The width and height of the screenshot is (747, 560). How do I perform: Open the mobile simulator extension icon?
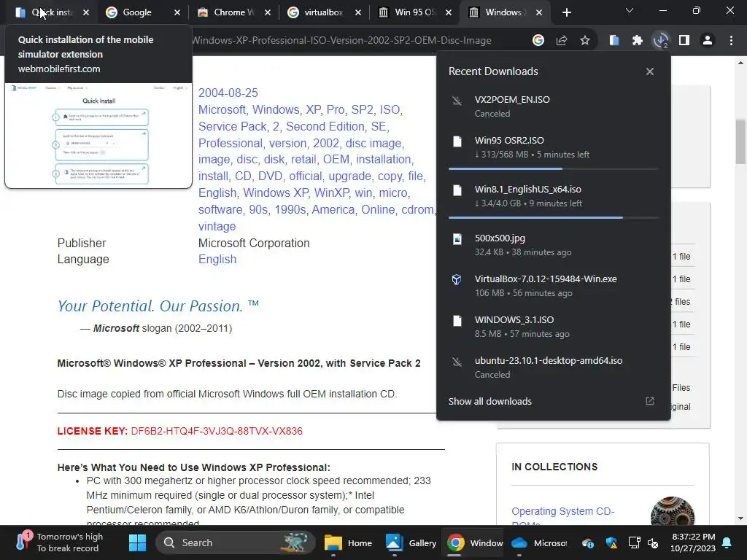614,41
